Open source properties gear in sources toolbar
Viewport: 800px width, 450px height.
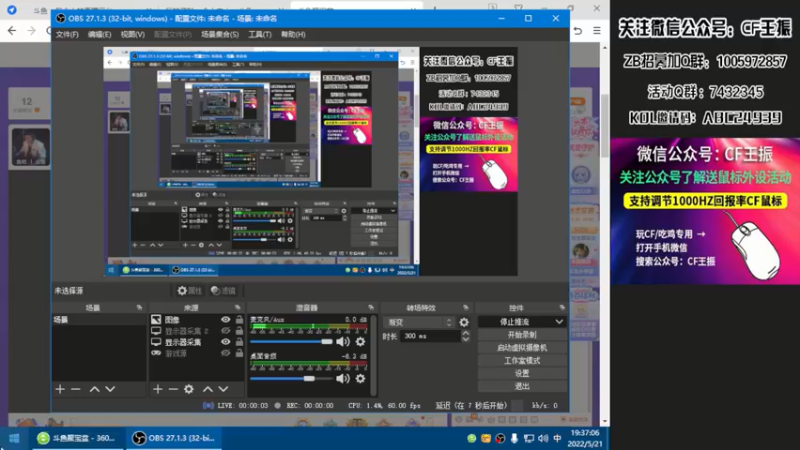[189, 389]
